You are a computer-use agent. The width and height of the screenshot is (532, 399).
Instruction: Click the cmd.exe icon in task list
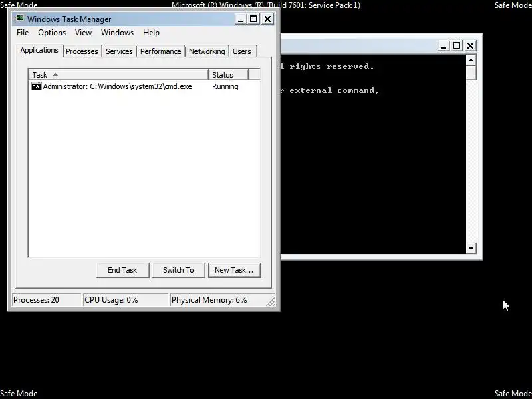click(37, 86)
